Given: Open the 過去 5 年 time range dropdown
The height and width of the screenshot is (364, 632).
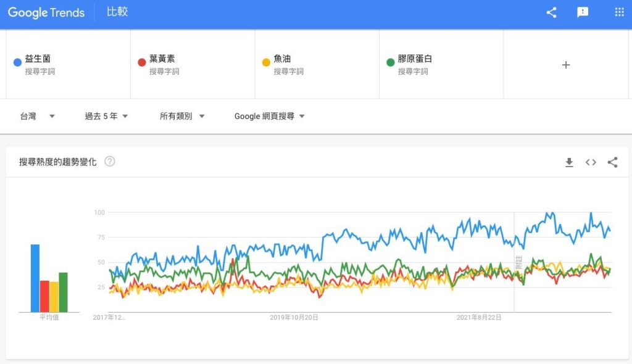Looking at the screenshot, I should pos(106,116).
